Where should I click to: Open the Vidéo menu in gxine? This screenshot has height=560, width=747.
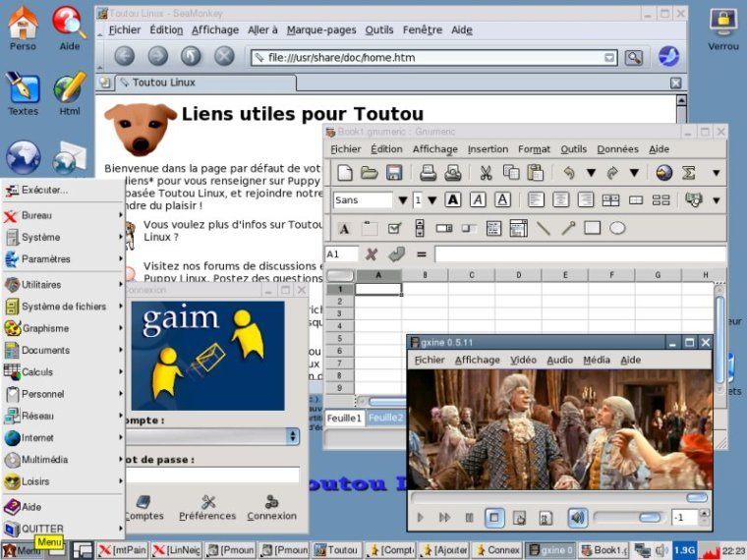pos(523,360)
